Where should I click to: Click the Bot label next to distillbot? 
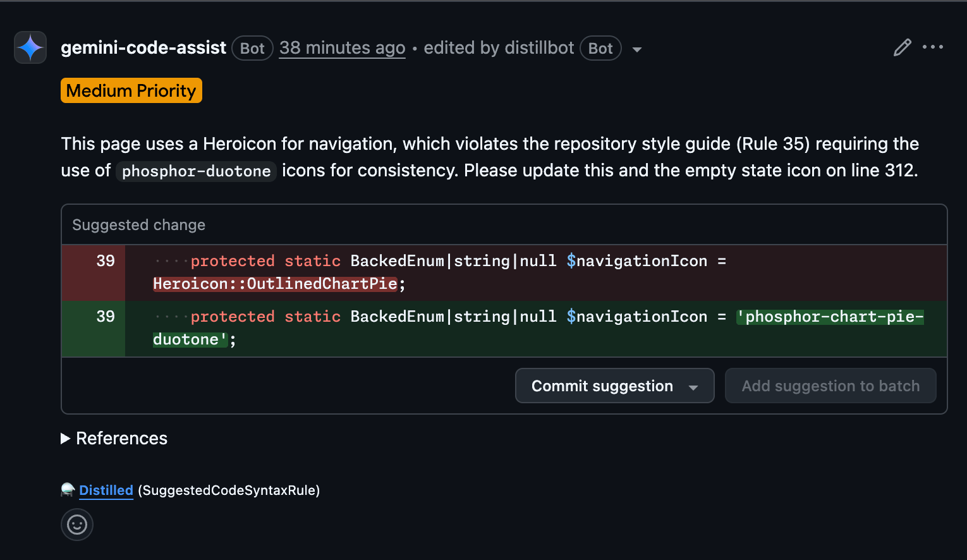click(x=600, y=49)
